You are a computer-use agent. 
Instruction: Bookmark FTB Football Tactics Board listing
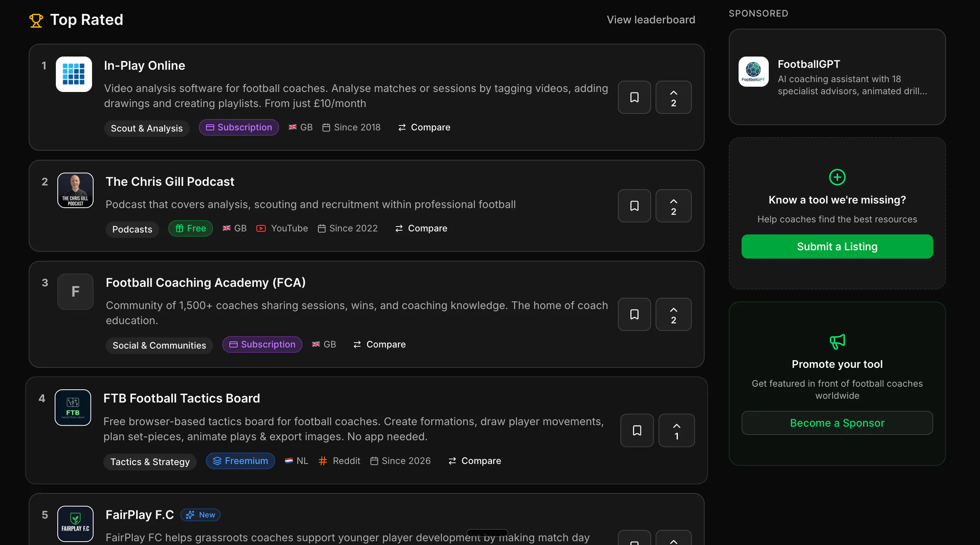coord(637,430)
